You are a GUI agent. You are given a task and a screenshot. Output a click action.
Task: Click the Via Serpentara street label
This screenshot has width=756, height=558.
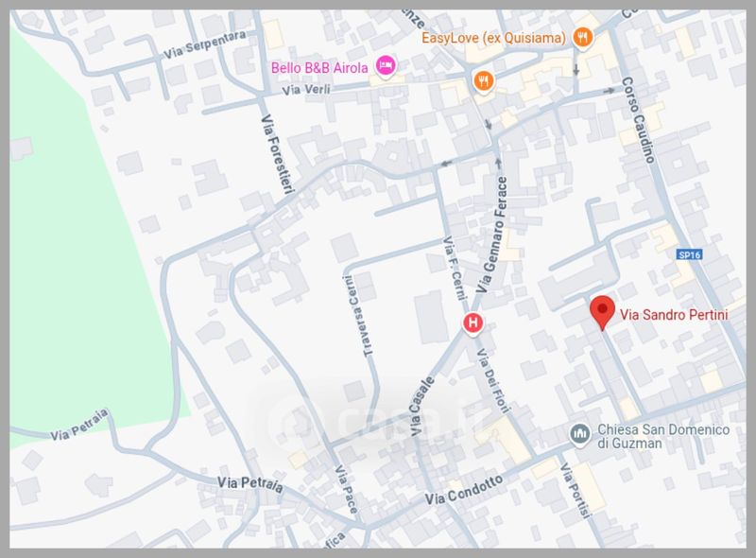coord(205,44)
